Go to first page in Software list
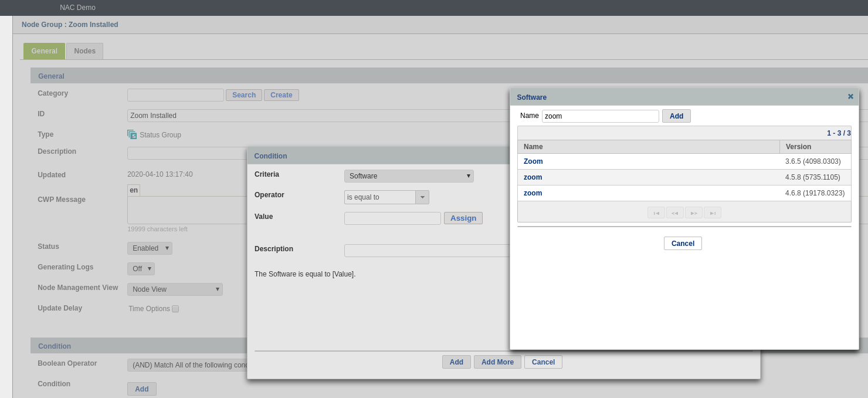The image size is (868, 398). (656, 213)
